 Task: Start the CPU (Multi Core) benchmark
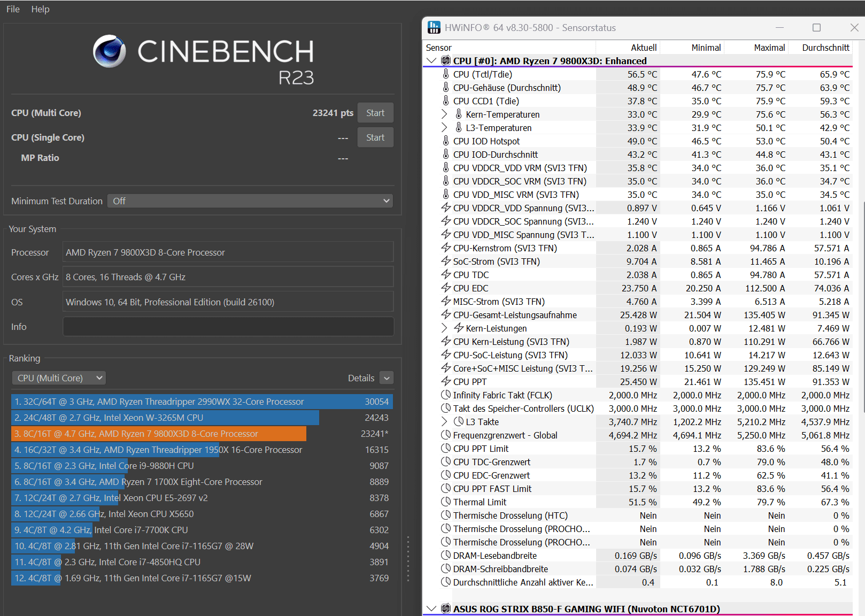(x=375, y=113)
